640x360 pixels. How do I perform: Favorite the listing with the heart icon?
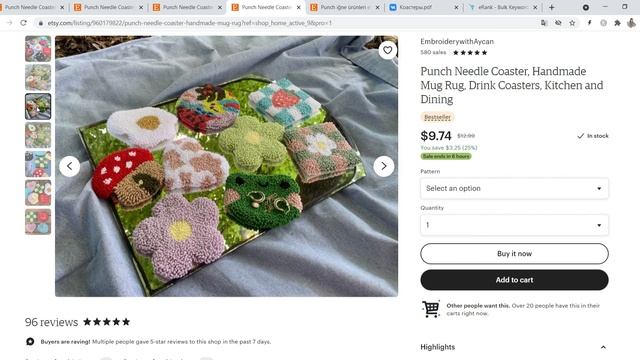coord(387,50)
